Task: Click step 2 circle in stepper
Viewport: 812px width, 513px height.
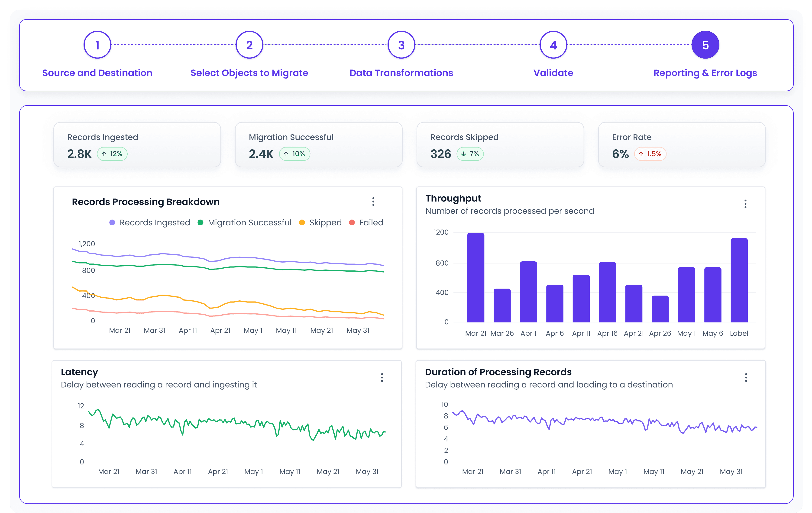Action: [249, 45]
